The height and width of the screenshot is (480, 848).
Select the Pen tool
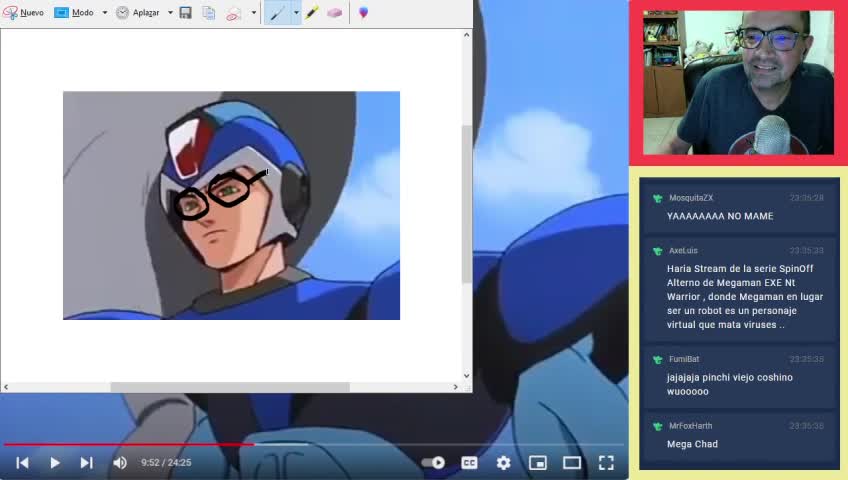pyautogui.click(x=277, y=12)
